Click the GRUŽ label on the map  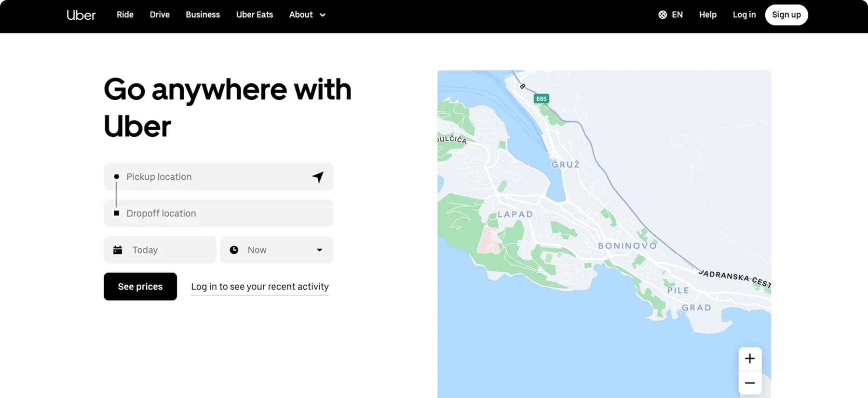click(566, 165)
